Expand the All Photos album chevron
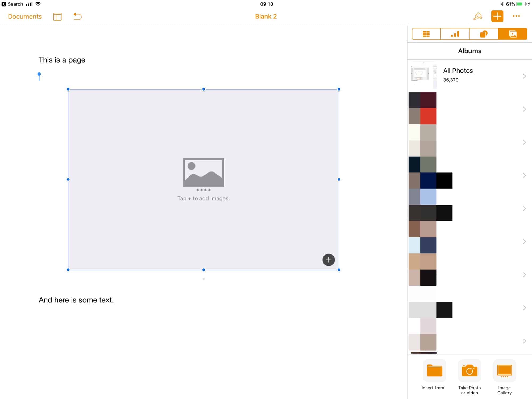The height and width of the screenshot is (399, 532). (524, 76)
